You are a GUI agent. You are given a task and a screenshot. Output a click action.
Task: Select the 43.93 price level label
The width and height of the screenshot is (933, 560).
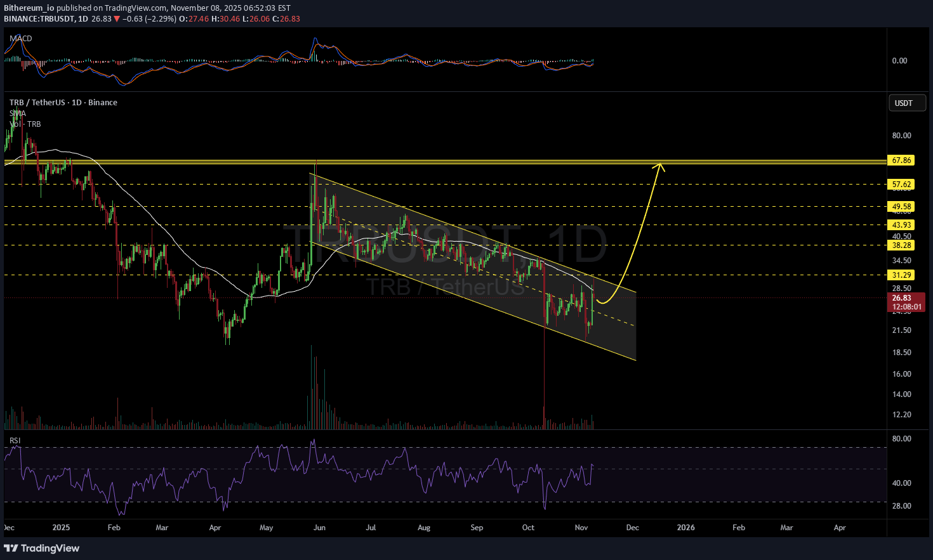pos(901,225)
